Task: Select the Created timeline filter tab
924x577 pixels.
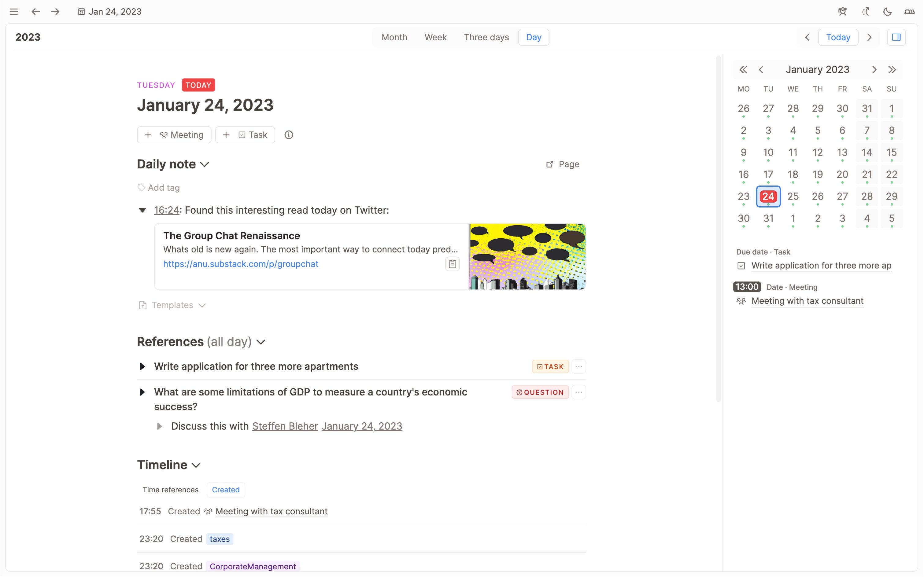Action: point(226,490)
